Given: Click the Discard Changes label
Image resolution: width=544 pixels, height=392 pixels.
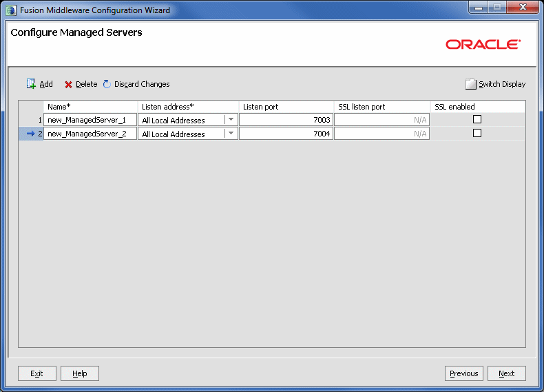Looking at the screenshot, I should click(142, 84).
